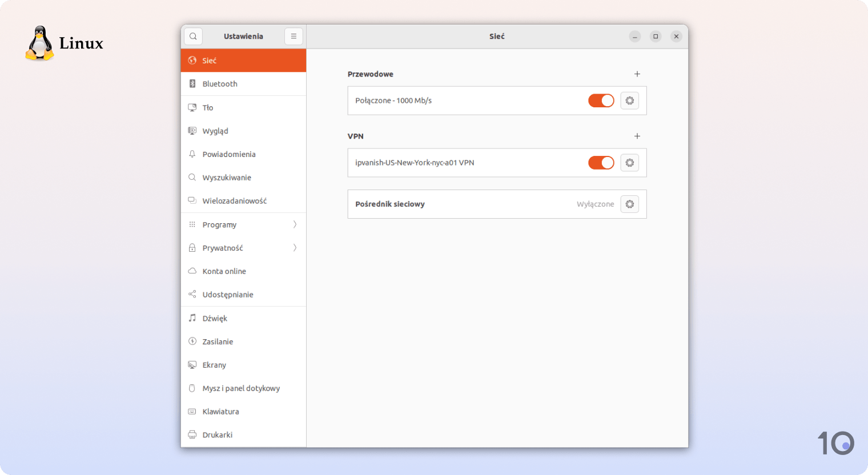Viewport: 868px width, 475px height.
Task: Click the Programy grid icon
Action: (192, 224)
